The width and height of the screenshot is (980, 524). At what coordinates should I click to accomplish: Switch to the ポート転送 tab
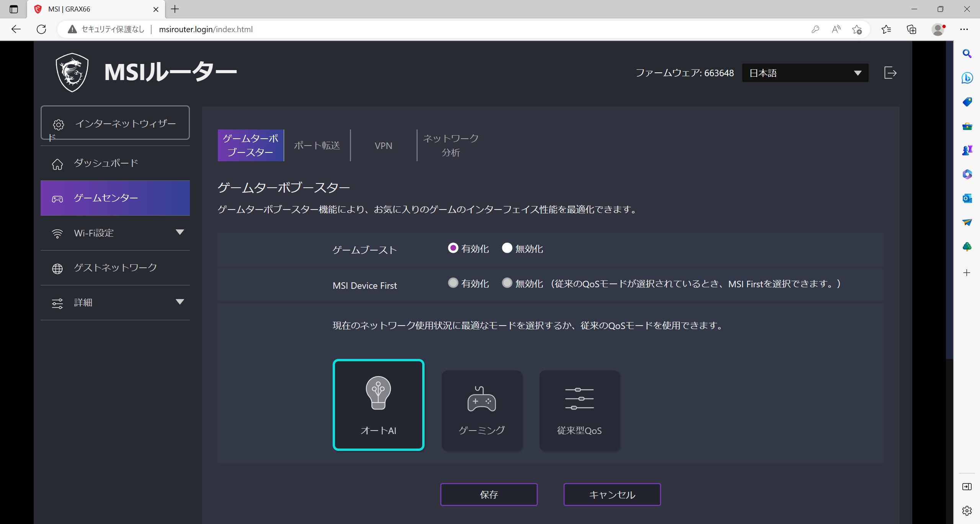point(317,146)
